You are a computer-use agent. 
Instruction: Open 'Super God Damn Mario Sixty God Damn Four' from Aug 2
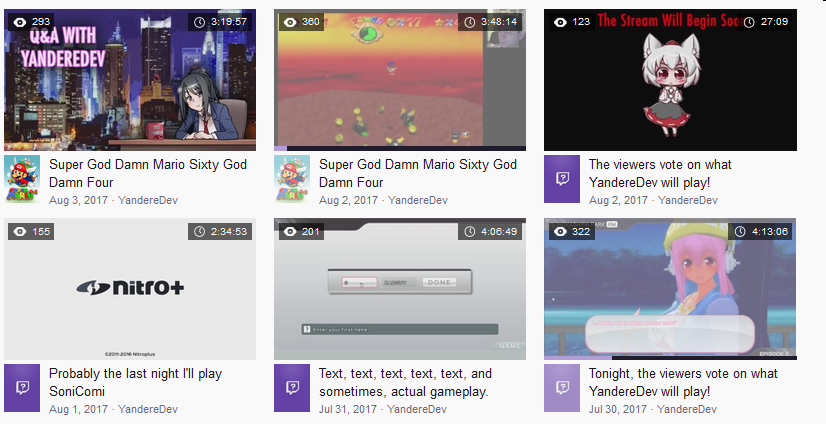click(418, 173)
